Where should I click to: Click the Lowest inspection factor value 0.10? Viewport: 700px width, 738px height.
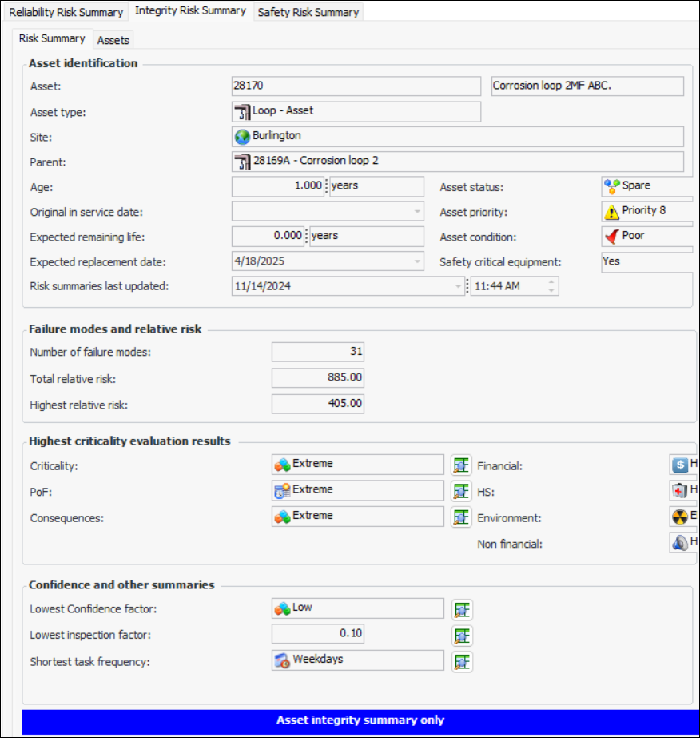coord(317,633)
